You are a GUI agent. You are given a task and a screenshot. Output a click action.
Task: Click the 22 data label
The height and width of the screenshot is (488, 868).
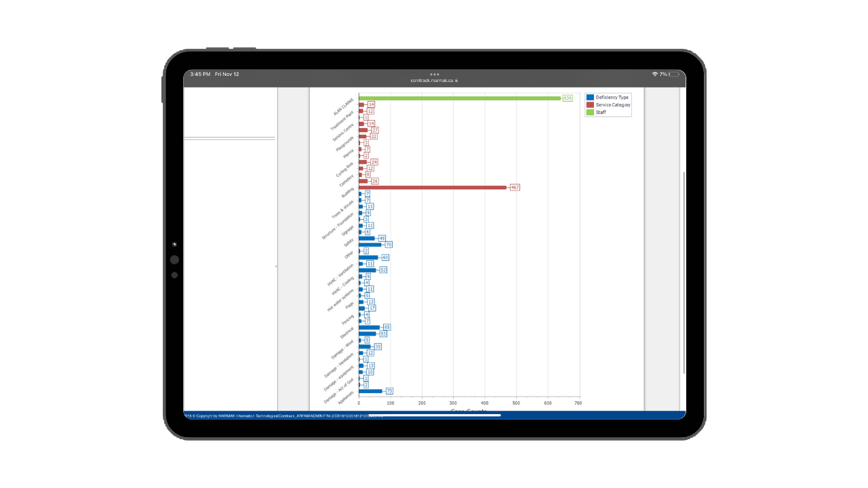click(373, 136)
